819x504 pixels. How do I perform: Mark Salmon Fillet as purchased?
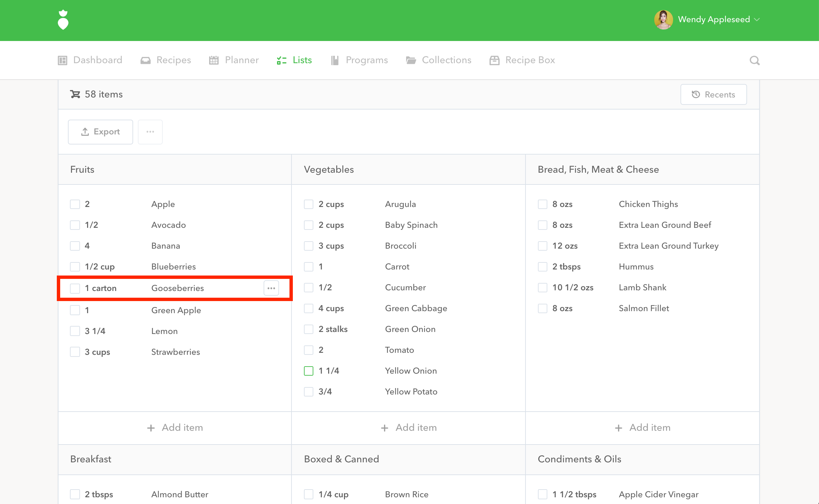(x=543, y=308)
